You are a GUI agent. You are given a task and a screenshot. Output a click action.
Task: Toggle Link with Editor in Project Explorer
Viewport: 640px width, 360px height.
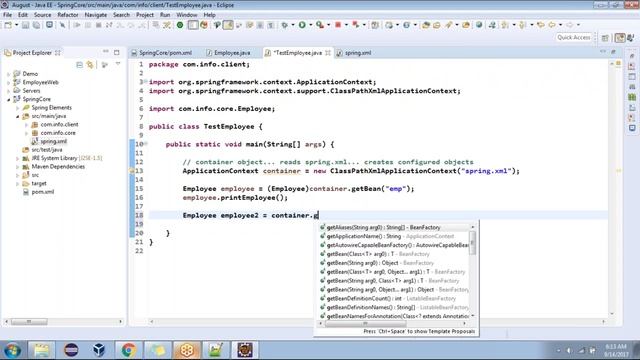coord(90,64)
